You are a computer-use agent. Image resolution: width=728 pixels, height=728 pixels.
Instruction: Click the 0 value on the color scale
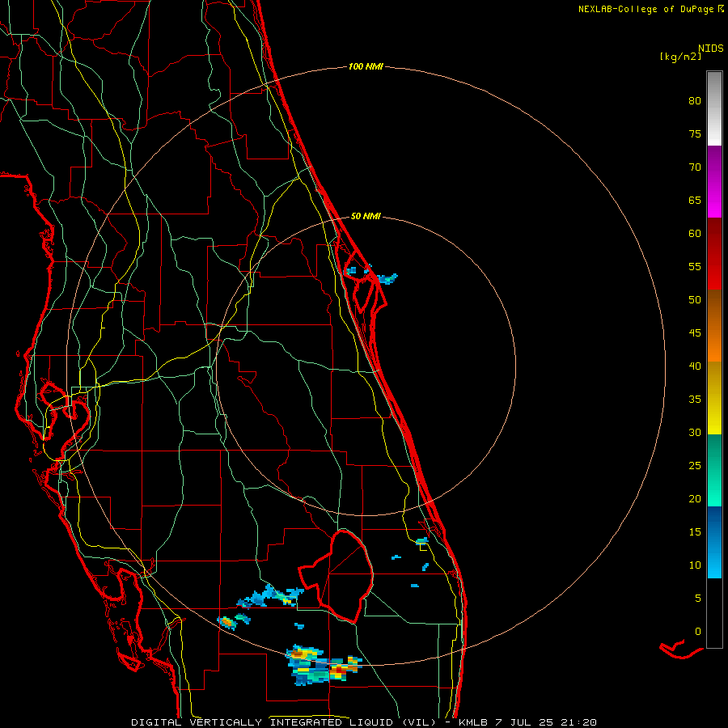tap(698, 632)
